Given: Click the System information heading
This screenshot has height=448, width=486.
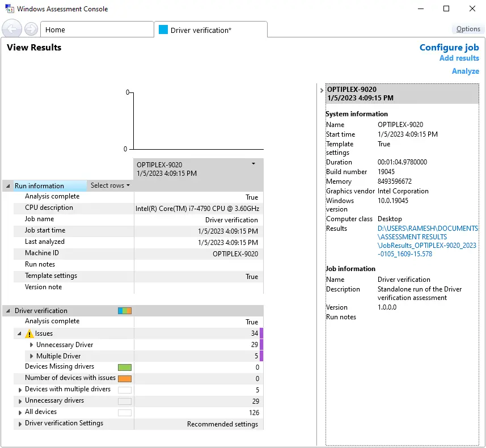Looking at the screenshot, I should pyautogui.click(x=357, y=114).
